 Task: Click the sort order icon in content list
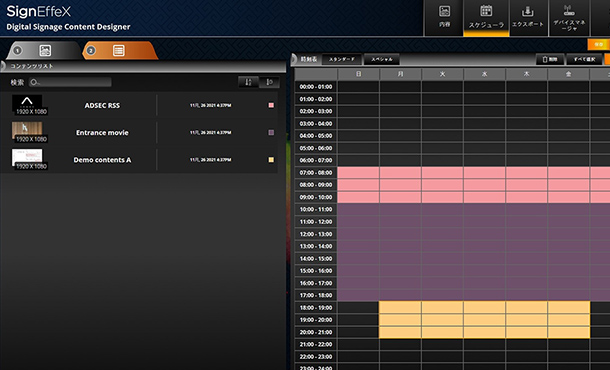[248, 82]
